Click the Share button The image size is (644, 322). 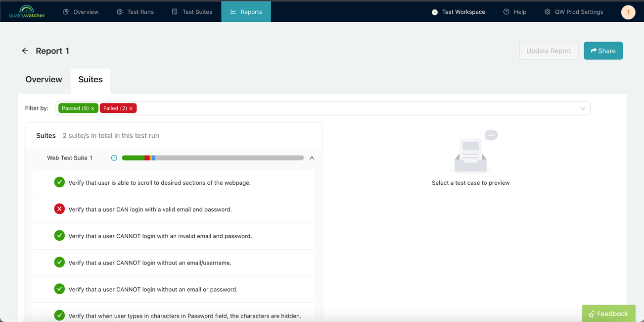pyautogui.click(x=603, y=51)
